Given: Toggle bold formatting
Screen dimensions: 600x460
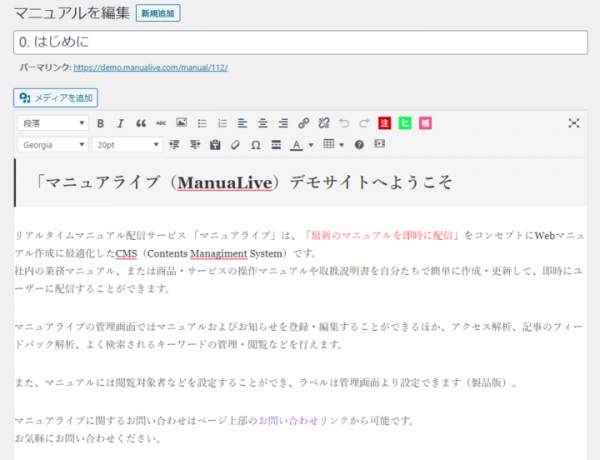Looking at the screenshot, I should [100, 123].
